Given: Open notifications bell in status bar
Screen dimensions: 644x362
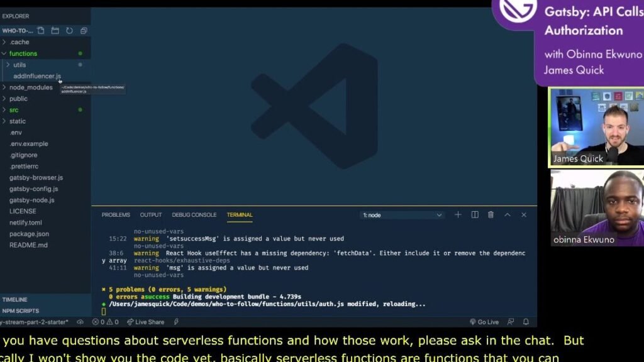Looking at the screenshot, I should (x=526, y=322).
